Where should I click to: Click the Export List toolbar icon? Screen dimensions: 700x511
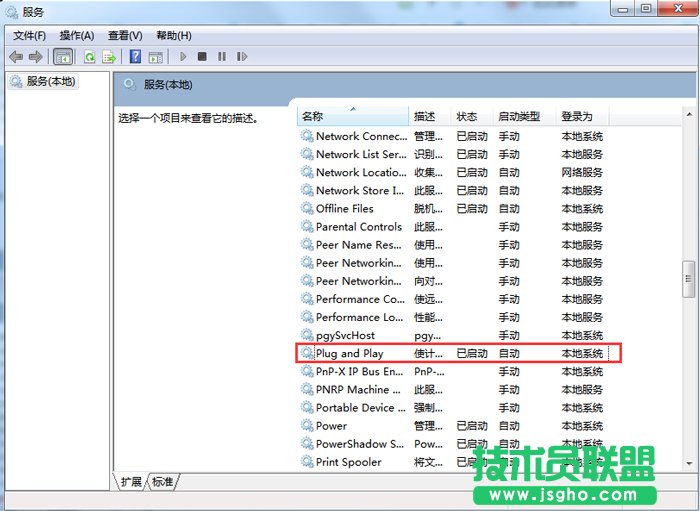[109, 57]
